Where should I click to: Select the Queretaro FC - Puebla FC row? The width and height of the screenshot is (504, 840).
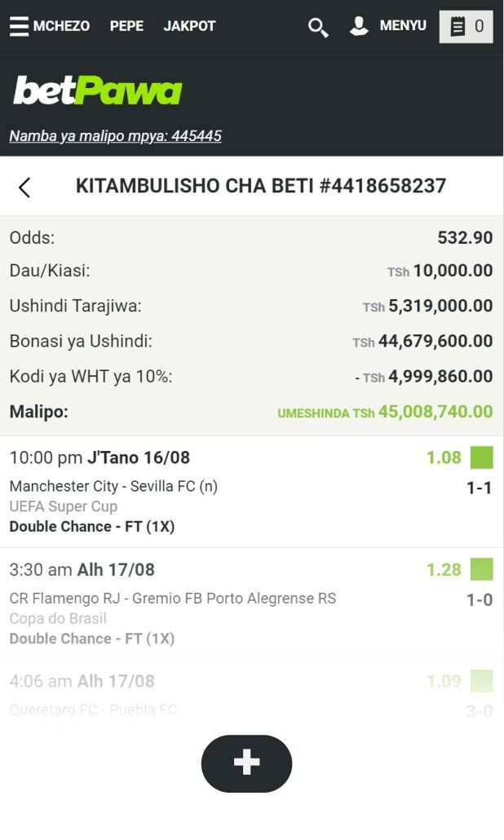coord(93,710)
